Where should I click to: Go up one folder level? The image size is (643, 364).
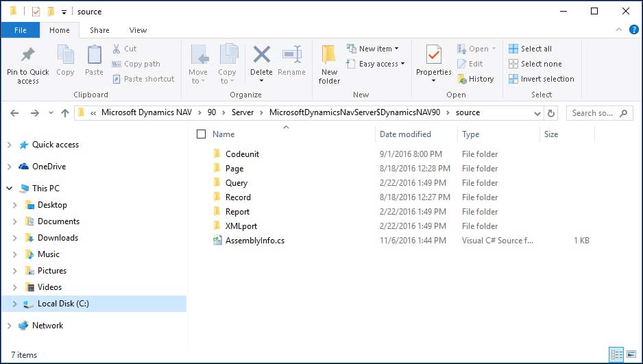point(65,113)
